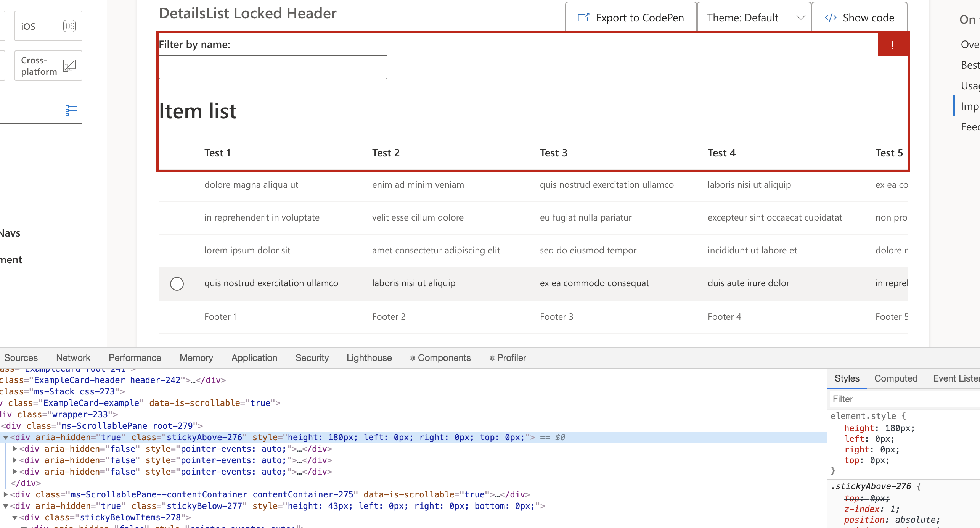Click the Show code brackets icon
Viewport: 980px width, 528px height.
pyautogui.click(x=830, y=18)
